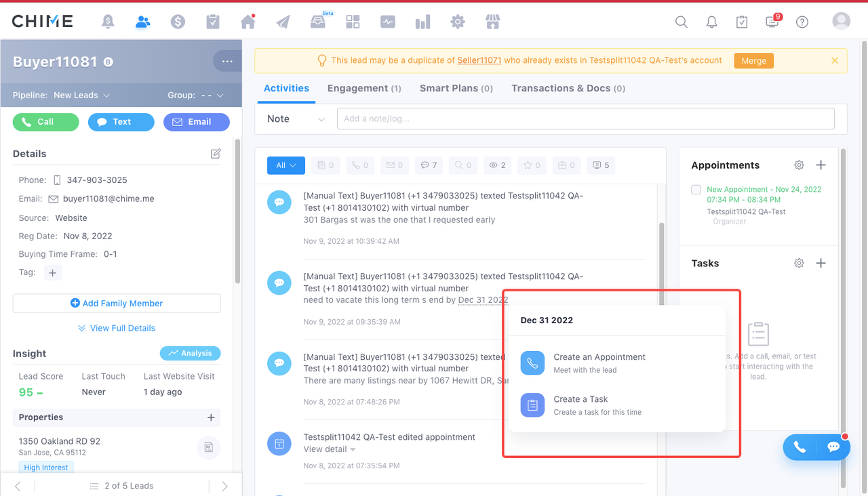Click the pencil edit icon beside Details
This screenshot has width=868, height=496.
coord(216,154)
